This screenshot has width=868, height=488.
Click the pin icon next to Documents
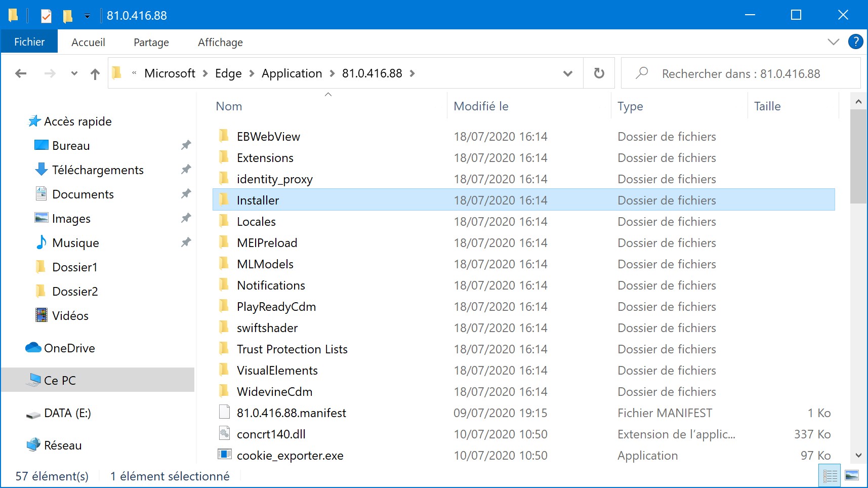tap(186, 194)
